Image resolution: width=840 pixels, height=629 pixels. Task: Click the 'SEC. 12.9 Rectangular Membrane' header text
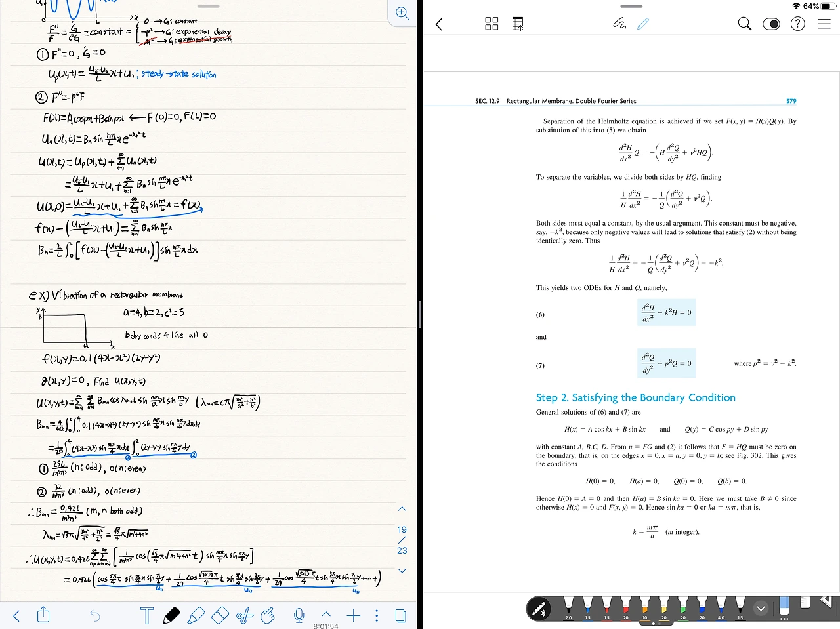[556, 101]
